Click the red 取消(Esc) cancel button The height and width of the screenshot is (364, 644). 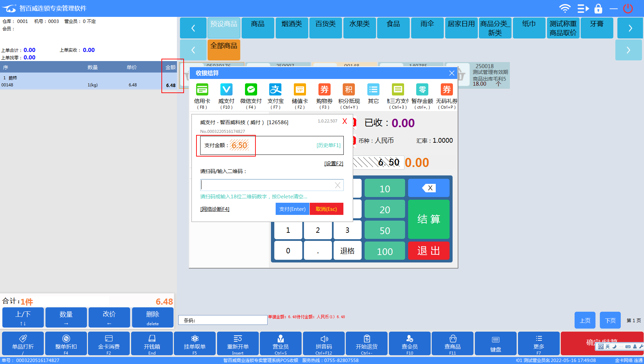[326, 209]
